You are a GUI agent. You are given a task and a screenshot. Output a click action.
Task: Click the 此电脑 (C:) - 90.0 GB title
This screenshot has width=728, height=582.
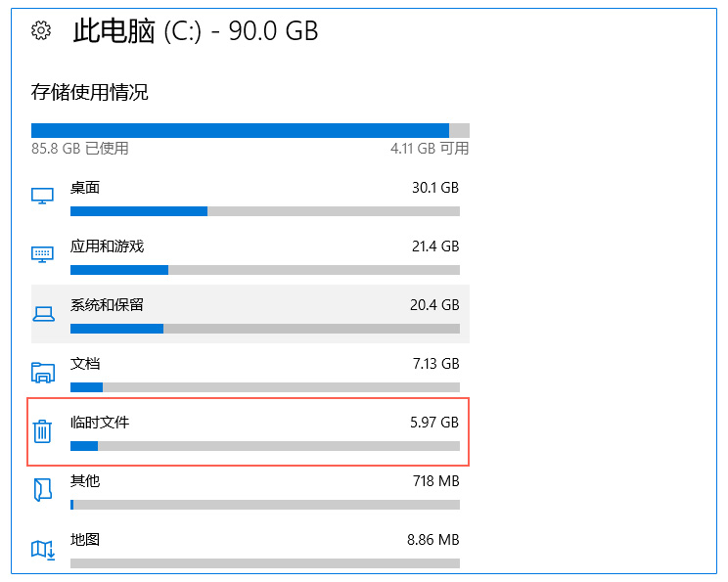coord(196,31)
